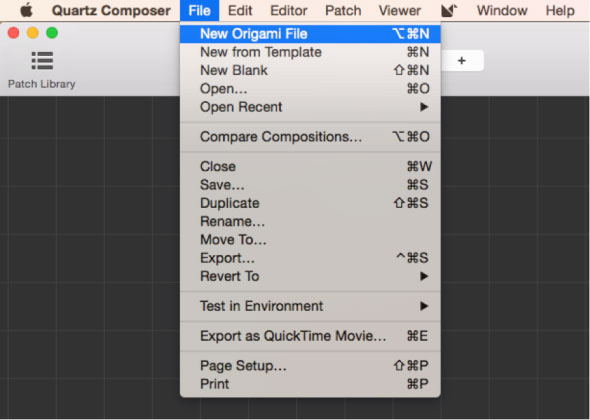Click the plus toolbar button
Screen dimensions: 590x420
[462, 61]
